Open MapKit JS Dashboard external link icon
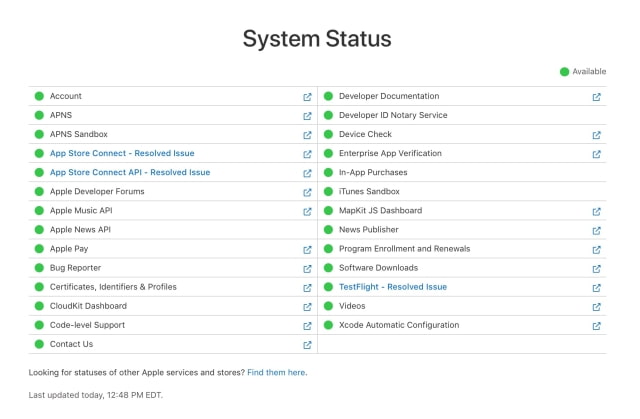Screen dimensions: 640x419 (596, 211)
